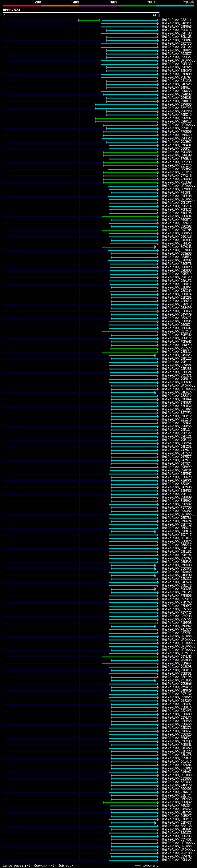Click the label UniRef100_B8HQG2

[x=177, y=802]
